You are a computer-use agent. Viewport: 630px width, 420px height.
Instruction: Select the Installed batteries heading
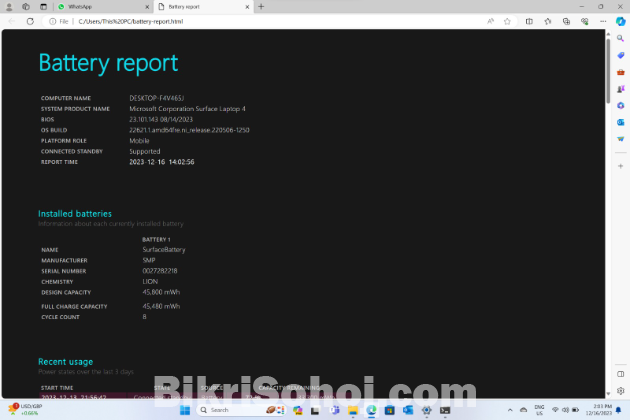[75, 214]
